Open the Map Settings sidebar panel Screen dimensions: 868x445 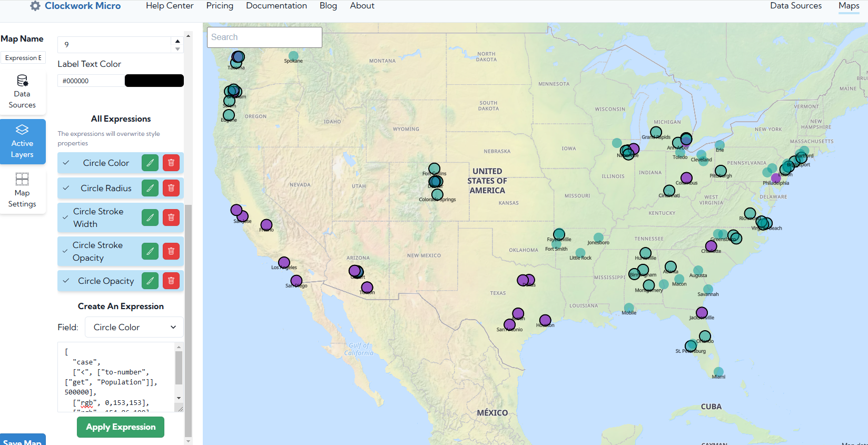22,190
